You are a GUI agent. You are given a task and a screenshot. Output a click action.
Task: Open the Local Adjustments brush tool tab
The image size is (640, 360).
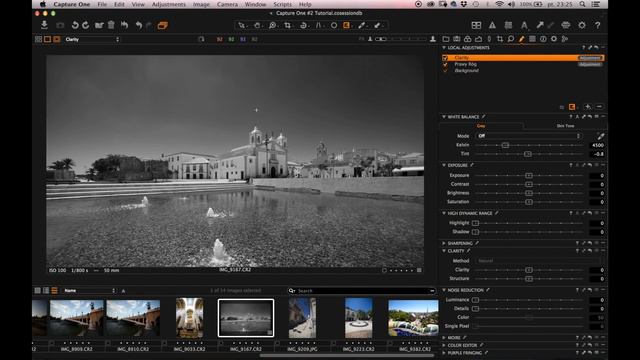click(x=522, y=39)
